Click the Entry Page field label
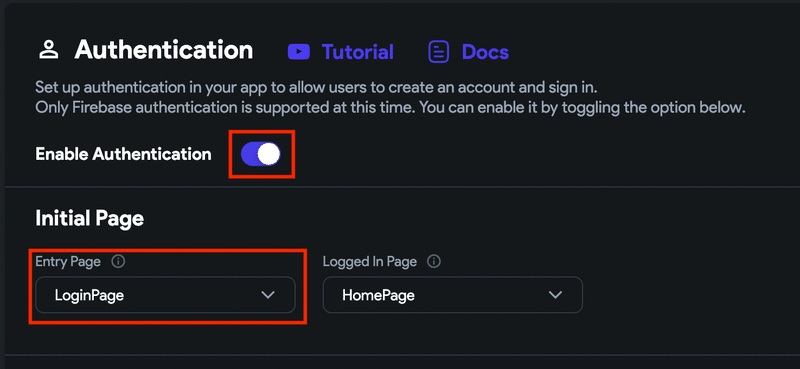 (68, 262)
